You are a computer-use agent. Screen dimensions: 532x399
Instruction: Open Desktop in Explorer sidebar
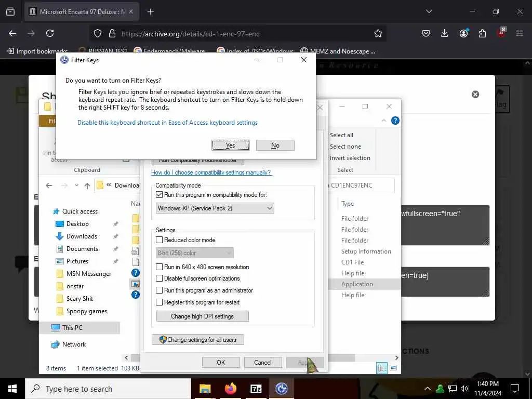coord(77,224)
